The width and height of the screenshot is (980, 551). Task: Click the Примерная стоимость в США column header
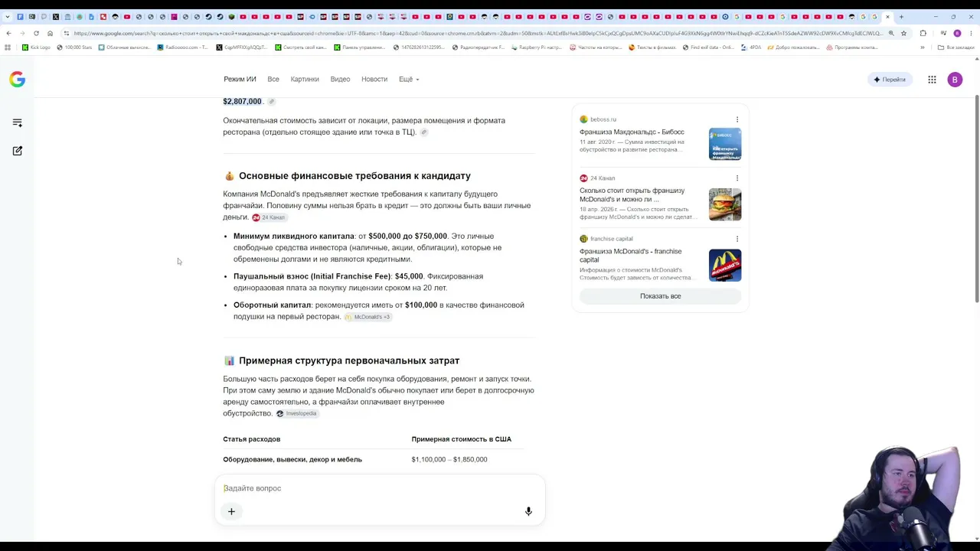pyautogui.click(x=462, y=439)
